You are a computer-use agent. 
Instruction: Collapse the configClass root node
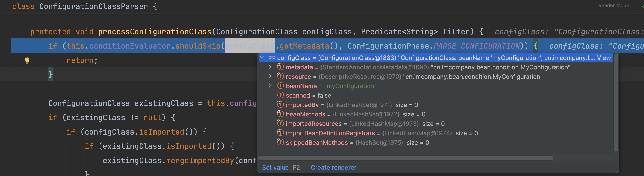pyautogui.click(x=262, y=57)
